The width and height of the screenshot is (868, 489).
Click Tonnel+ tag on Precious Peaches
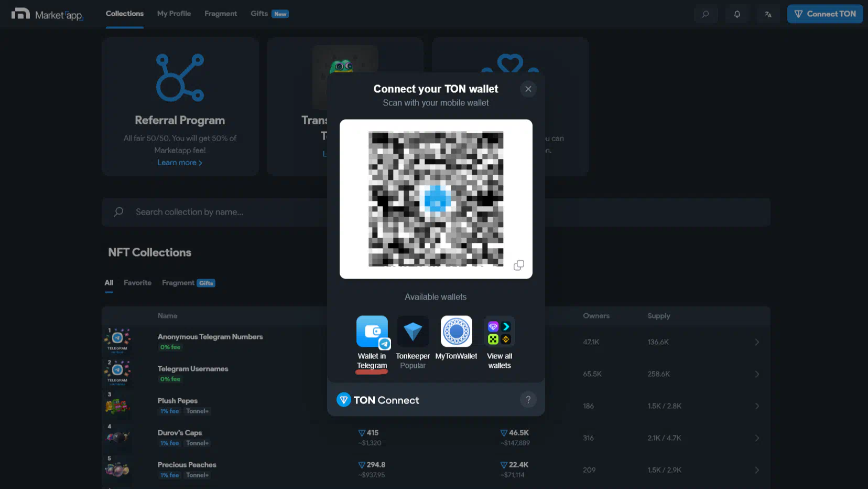tap(198, 475)
